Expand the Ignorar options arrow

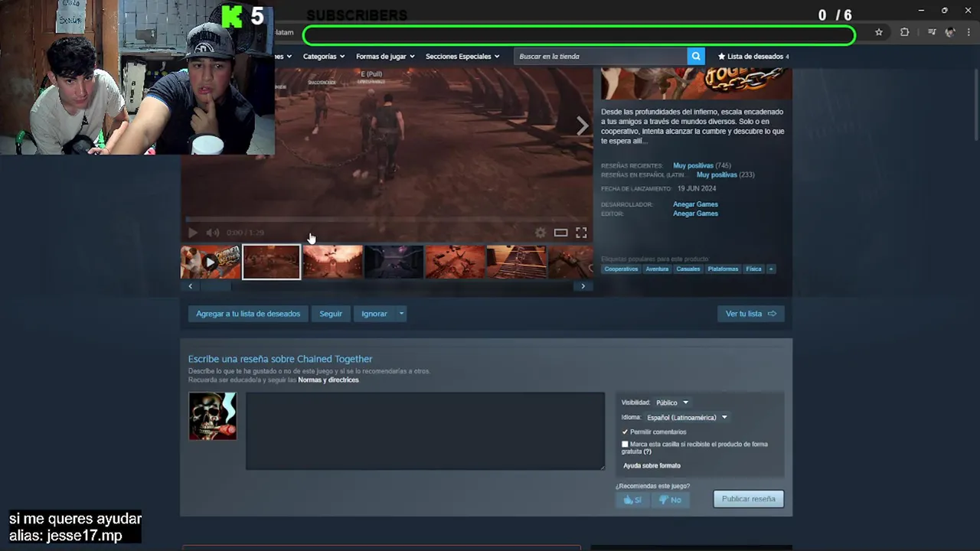[401, 314]
